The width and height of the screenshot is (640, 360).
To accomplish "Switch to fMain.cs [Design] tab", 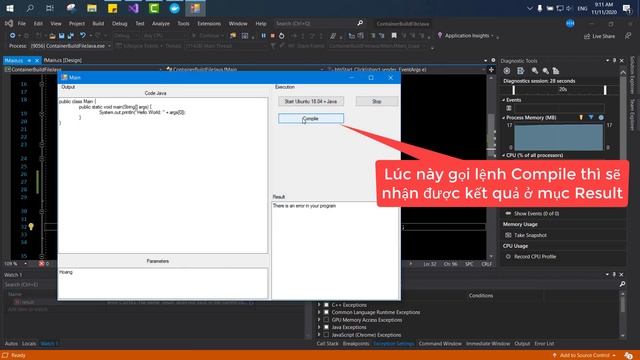I will [x=62, y=60].
